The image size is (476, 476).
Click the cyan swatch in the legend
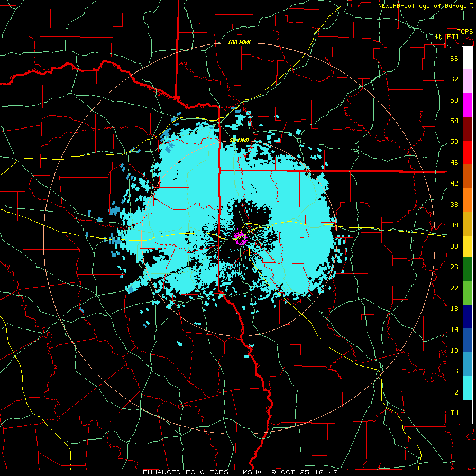467,388
